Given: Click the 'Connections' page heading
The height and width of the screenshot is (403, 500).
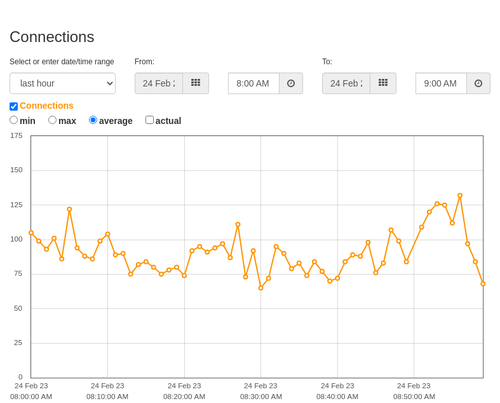Looking at the screenshot, I should [52, 37].
